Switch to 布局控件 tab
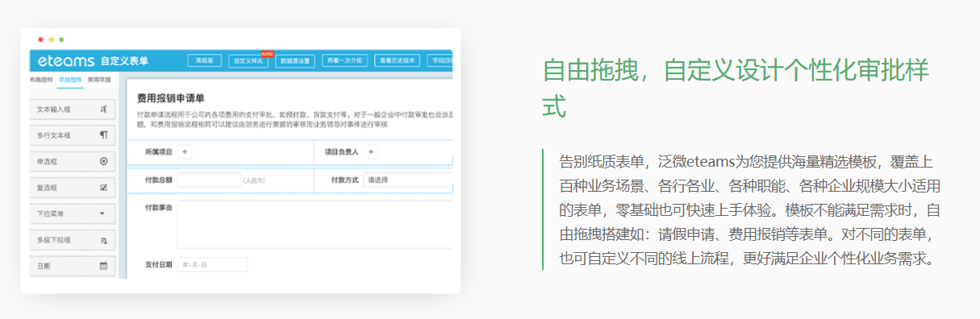This screenshot has height=319, width=980. point(41,81)
